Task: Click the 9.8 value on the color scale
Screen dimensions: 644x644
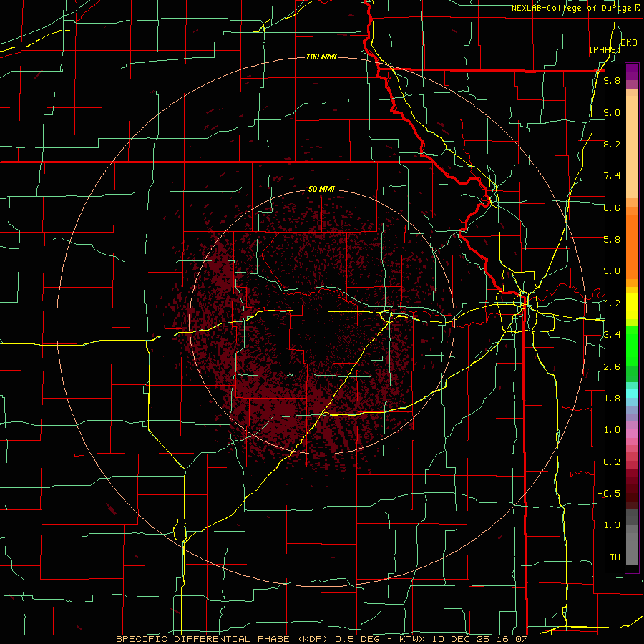Action: click(612, 81)
